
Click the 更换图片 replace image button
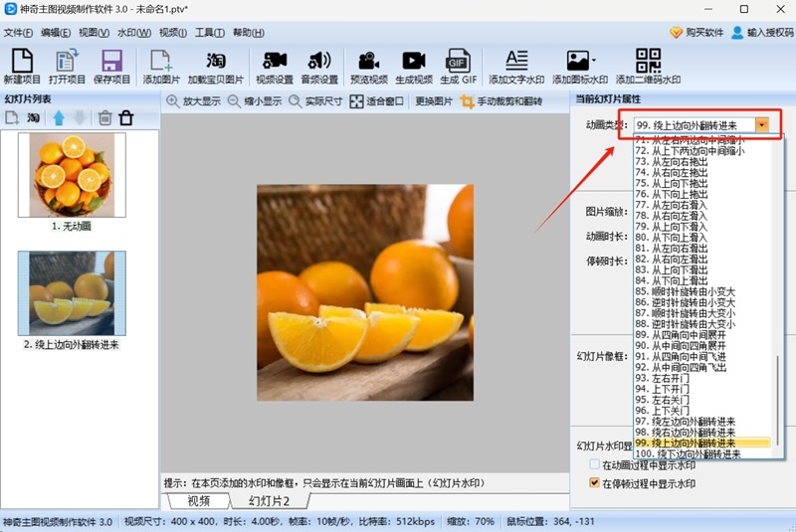coord(434,100)
